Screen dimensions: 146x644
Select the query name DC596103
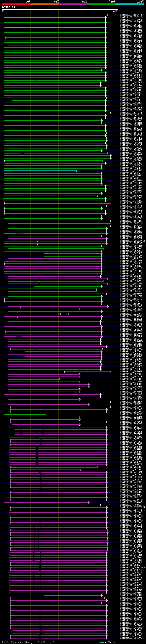coord(8,8)
